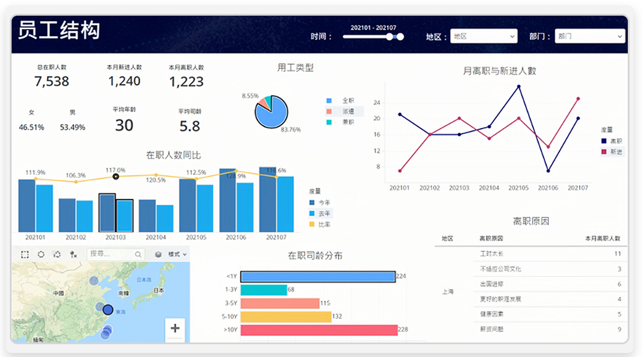Click the total headcount value 7,538
644x357 pixels.
pyautogui.click(x=52, y=81)
